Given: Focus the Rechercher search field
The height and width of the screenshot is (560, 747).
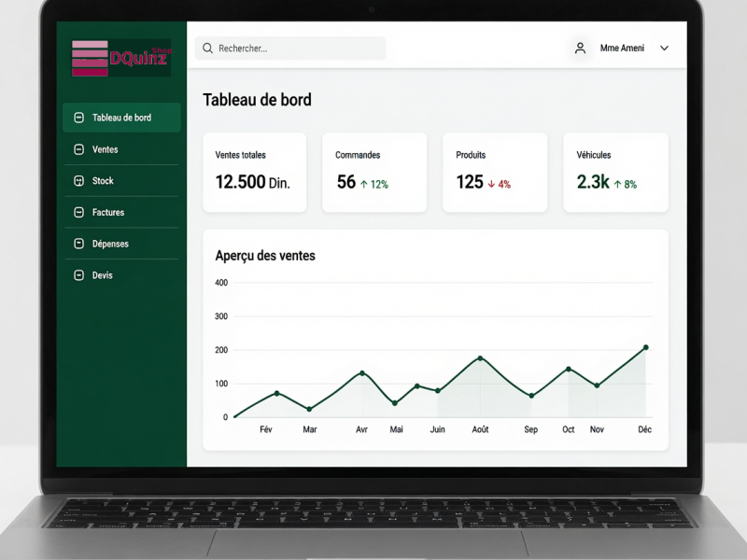Looking at the screenshot, I should (x=290, y=49).
